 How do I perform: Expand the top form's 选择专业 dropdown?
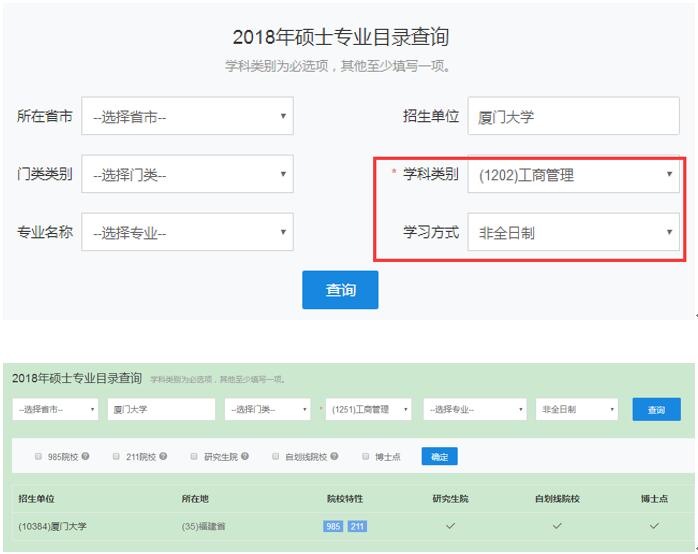click(x=187, y=233)
